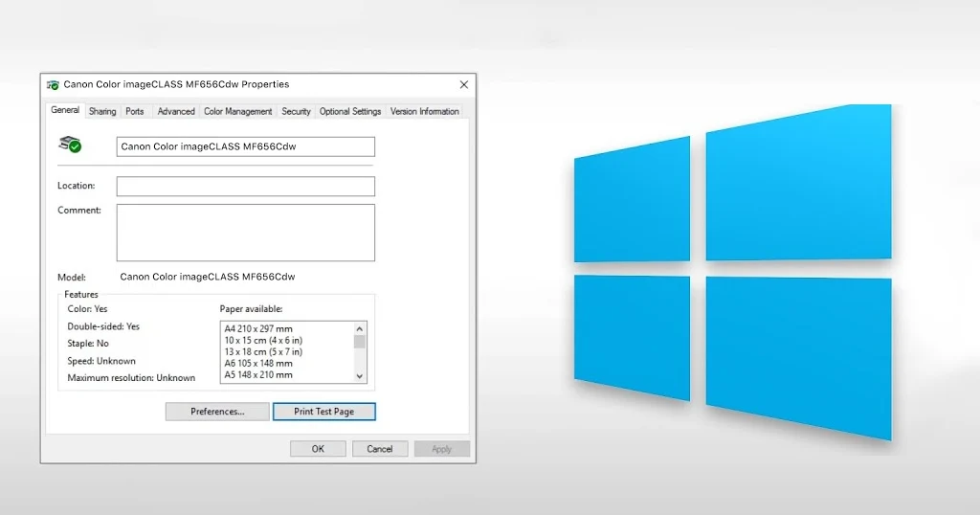Switch to the Advanced tab
Image resolution: width=980 pixels, height=515 pixels.
[x=176, y=111]
